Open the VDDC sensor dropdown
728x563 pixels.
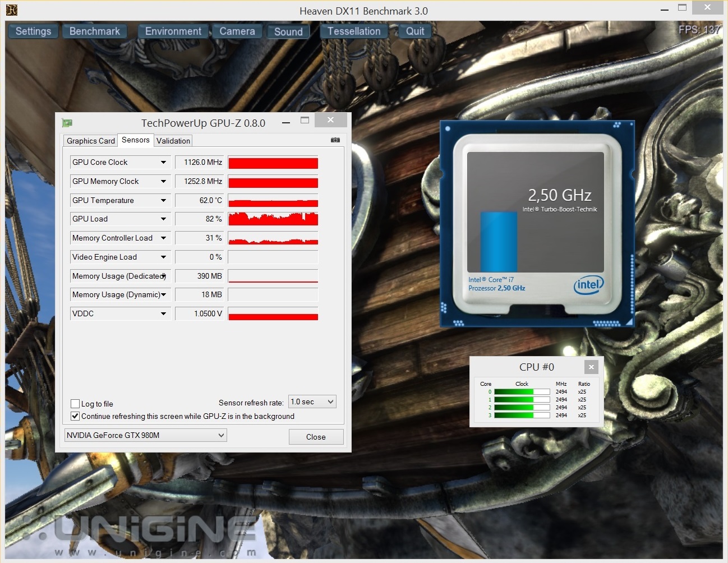[163, 313]
